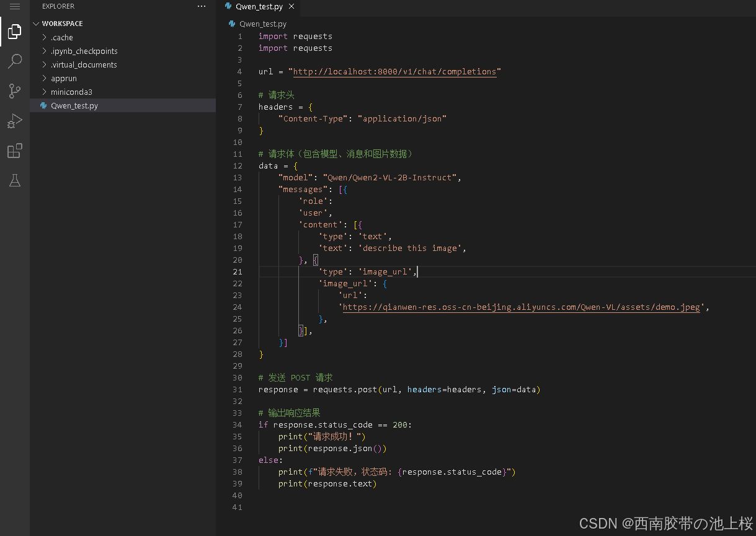The width and height of the screenshot is (756, 536).
Task: Click the response.status_code == 200 condition
Action: coord(340,425)
